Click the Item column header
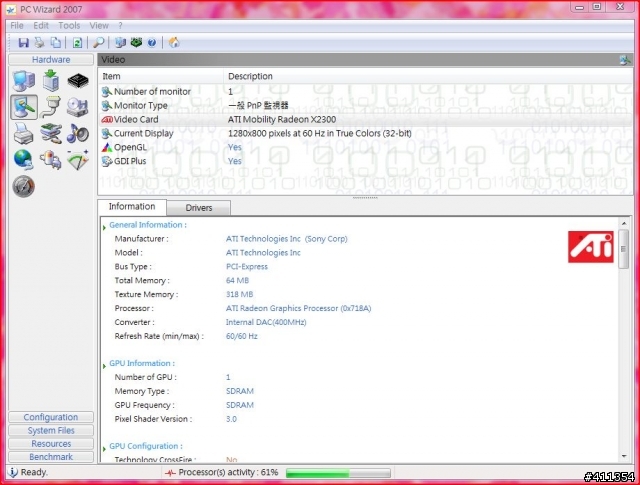Viewport: 640px width, 485px height. (x=160, y=76)
